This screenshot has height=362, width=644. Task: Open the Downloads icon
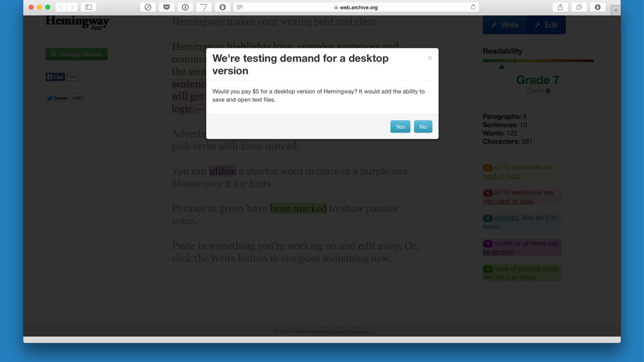pos(597,7)
